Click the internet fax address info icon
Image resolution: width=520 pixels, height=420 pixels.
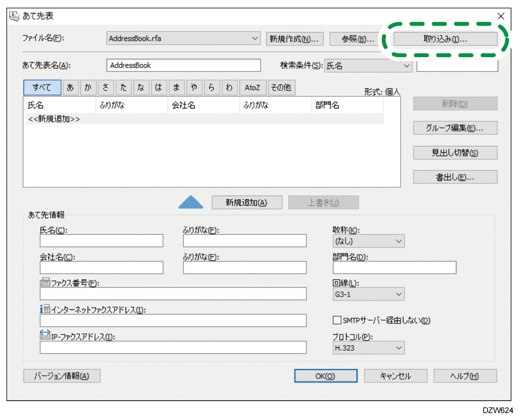pos(45,309)
